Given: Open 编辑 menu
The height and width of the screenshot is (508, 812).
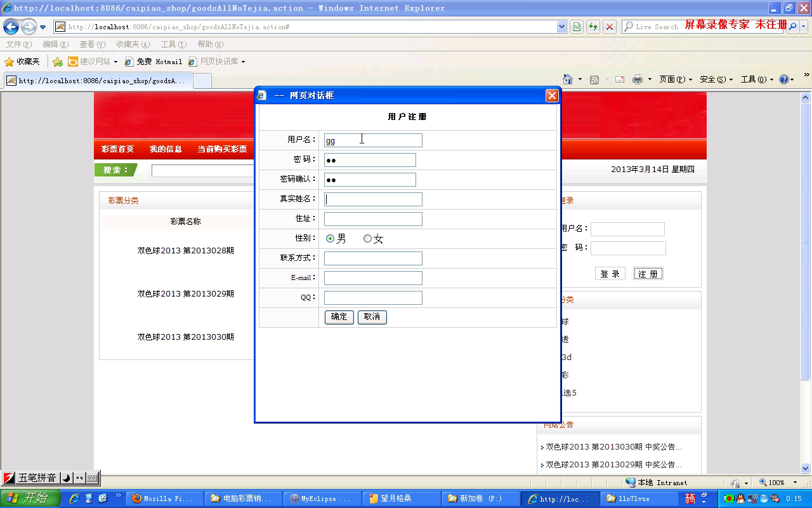Looking at the screenshot, I should coord(55,44).
